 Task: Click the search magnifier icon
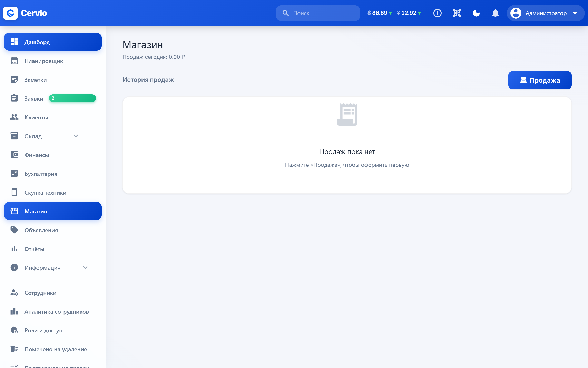coord(285,13)
